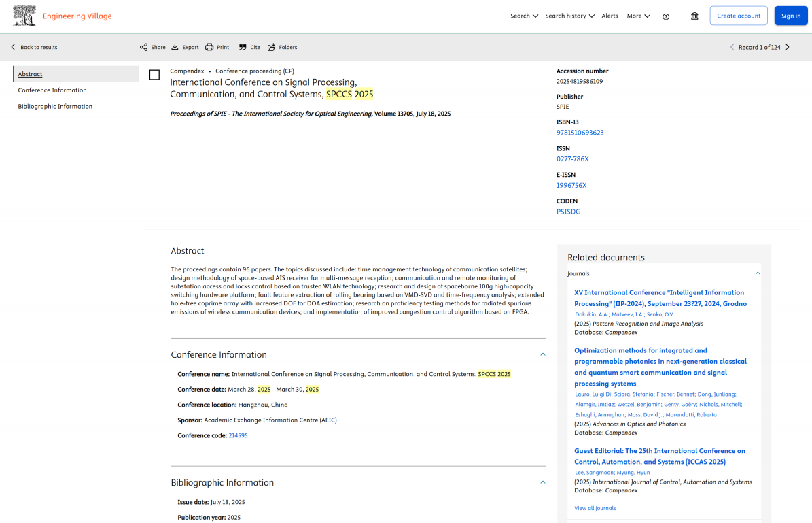Open Alerts in top navigation
This screenshot has height=523, width=812.
click(610, 16)
